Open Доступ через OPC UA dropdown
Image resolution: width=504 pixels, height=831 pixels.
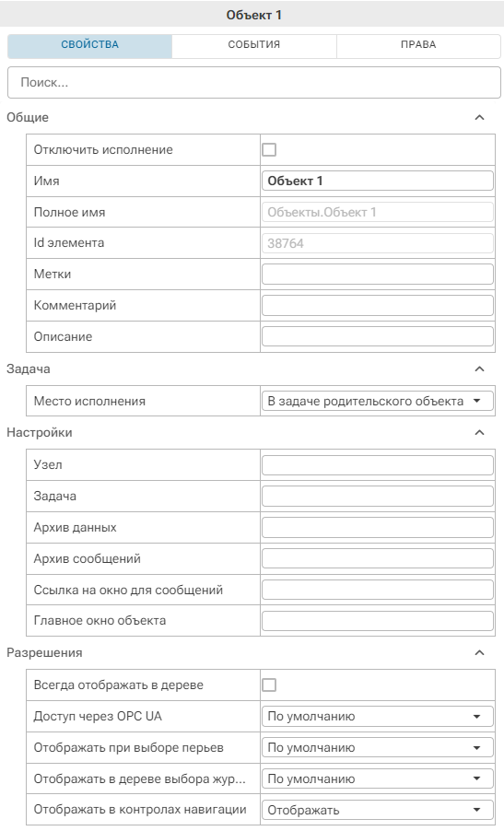378,717
